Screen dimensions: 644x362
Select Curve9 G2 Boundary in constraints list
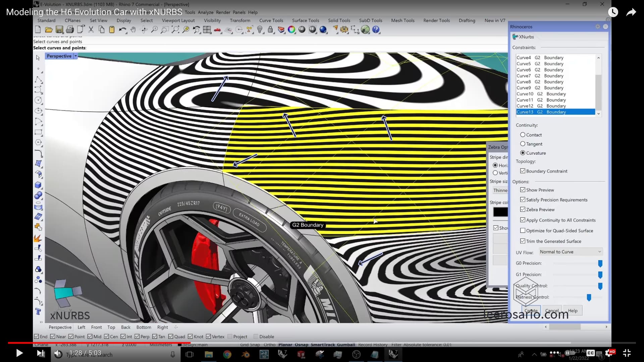pos(555,88)
